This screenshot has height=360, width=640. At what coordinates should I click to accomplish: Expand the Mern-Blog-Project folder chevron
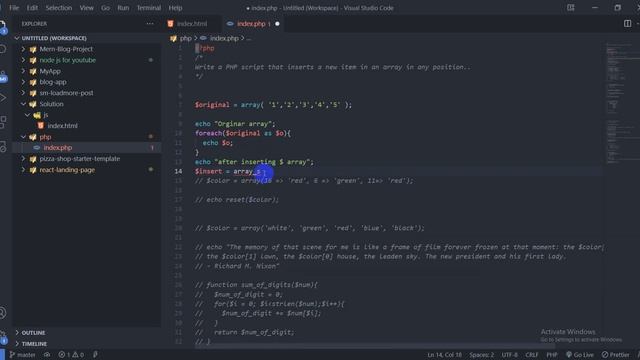[x=23, y=49]
